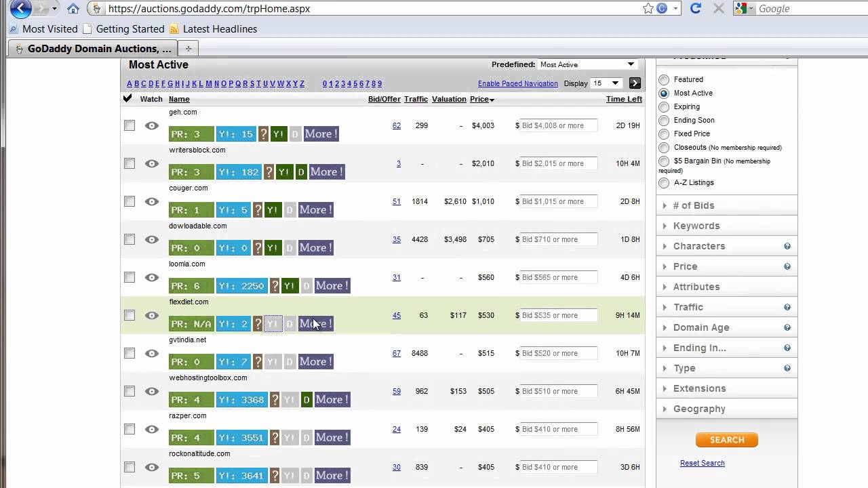Screen dimensions: 868x488
Task: Click Enable Paged Navigation link
Action: (518, 84)
